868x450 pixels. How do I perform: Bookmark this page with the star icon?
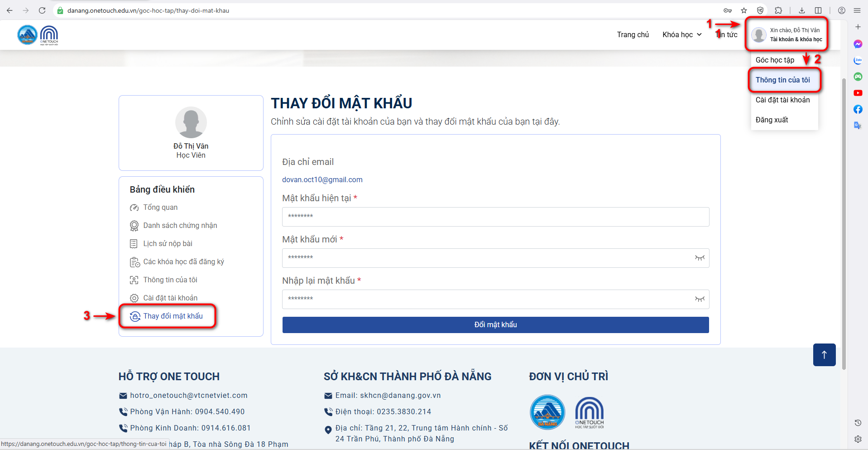744,10
